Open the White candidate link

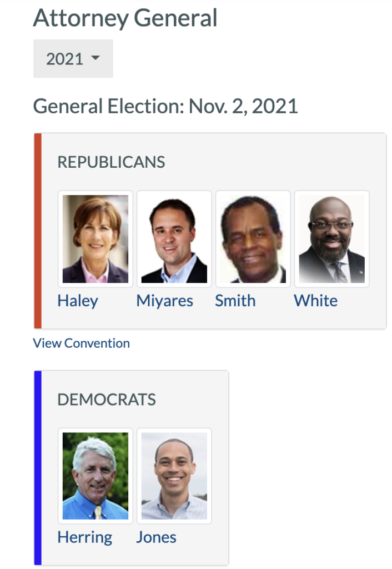tap(315, 301)
